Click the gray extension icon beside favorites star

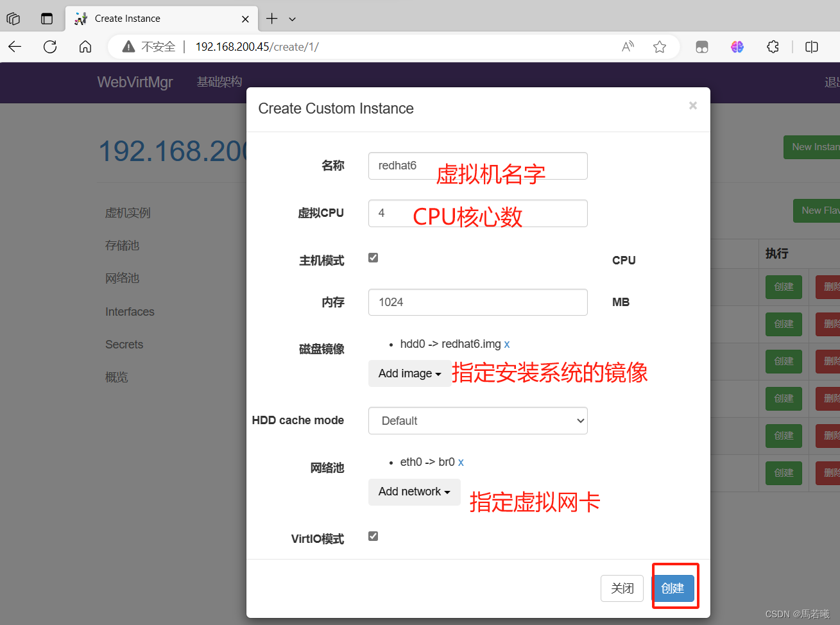(702, 47)
